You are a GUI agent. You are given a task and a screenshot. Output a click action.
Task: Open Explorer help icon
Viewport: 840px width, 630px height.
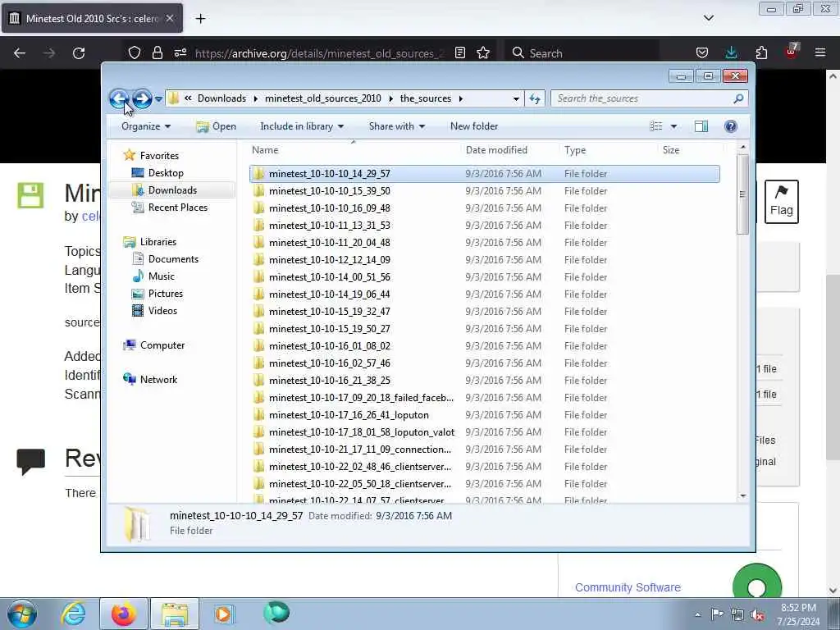(731, 126)
